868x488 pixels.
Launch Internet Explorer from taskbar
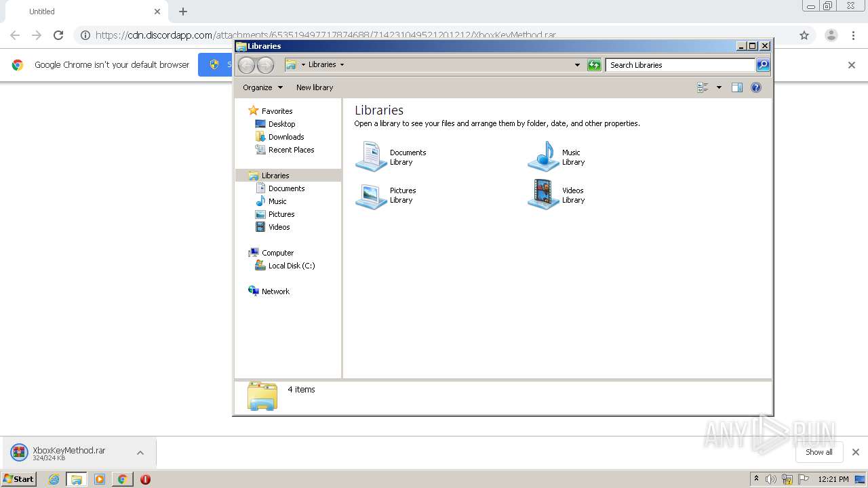click(x=54, y=479)
